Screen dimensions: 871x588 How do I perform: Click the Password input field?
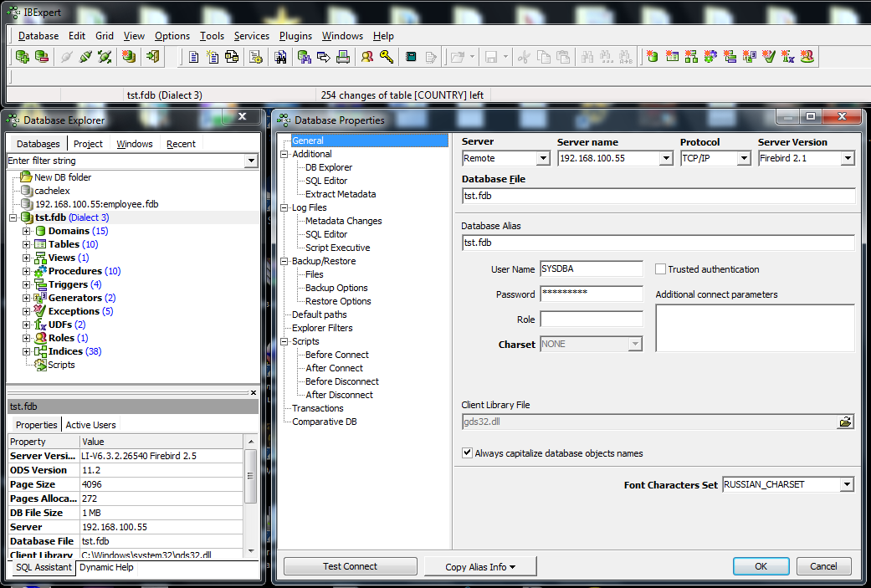click(x=591, y=294)
